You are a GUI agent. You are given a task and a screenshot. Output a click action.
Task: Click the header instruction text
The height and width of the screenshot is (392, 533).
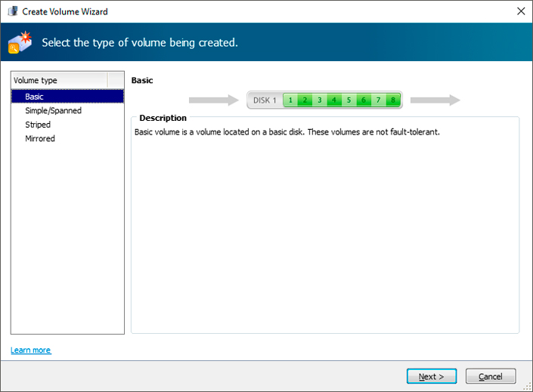point(140,42)
